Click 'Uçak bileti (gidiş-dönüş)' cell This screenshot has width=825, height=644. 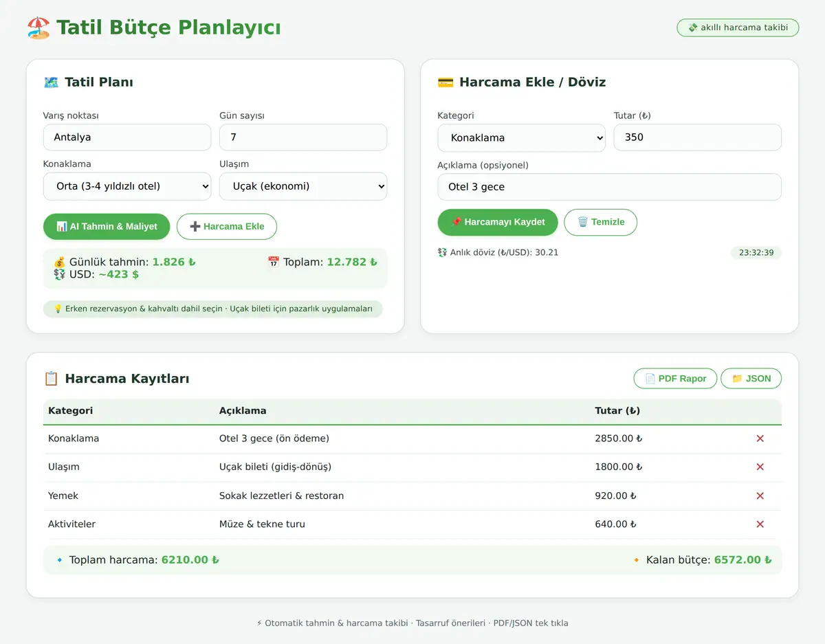pos(276,467)
